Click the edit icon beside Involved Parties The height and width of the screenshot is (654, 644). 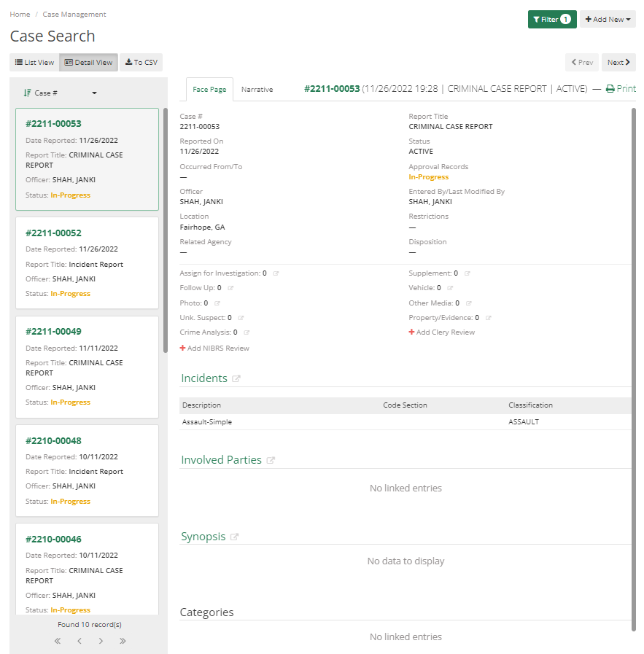click(271, 459)
